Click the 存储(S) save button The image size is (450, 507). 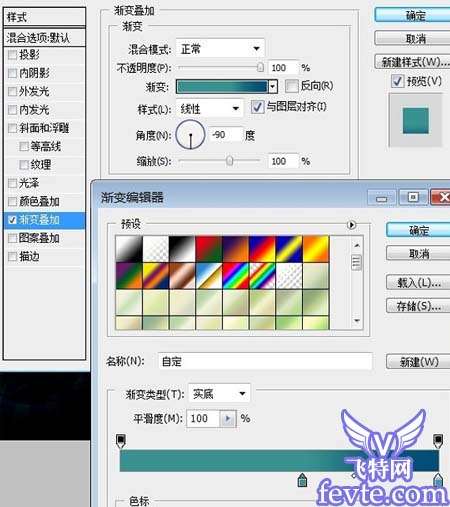point(419,306)
